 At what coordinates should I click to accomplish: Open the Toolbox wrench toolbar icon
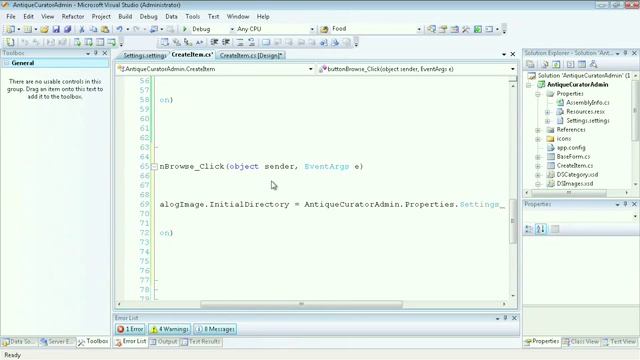[x=466, y=29]
